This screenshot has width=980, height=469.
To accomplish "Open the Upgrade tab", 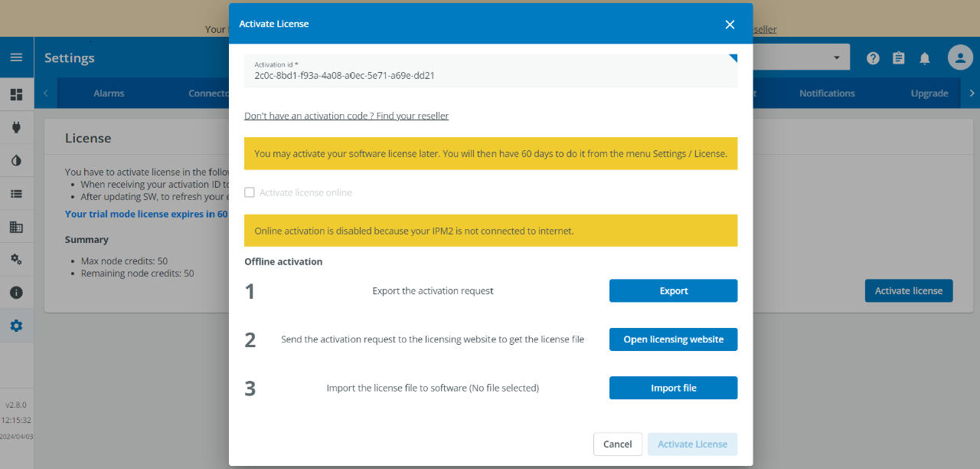I will 929,93.
